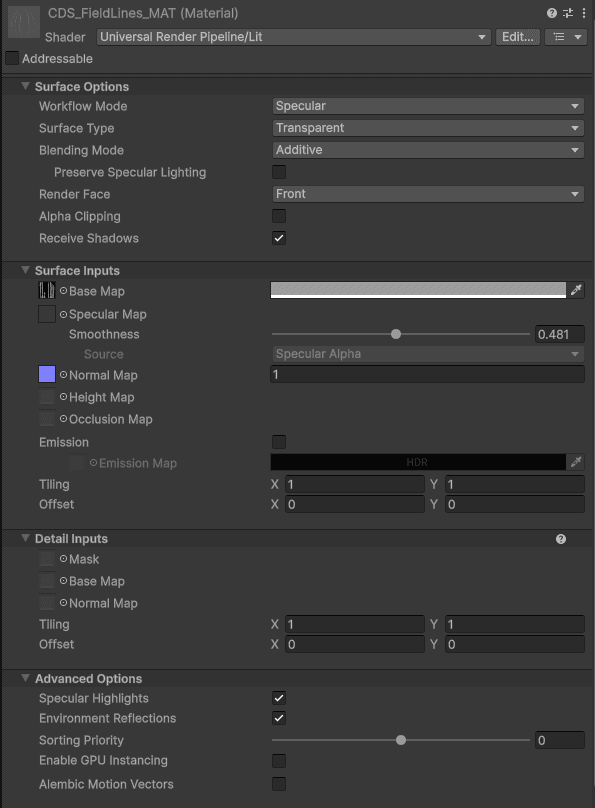Collapse the Detail Inputs section
Viewport: 595px width, 808px height.
point(25,538)
